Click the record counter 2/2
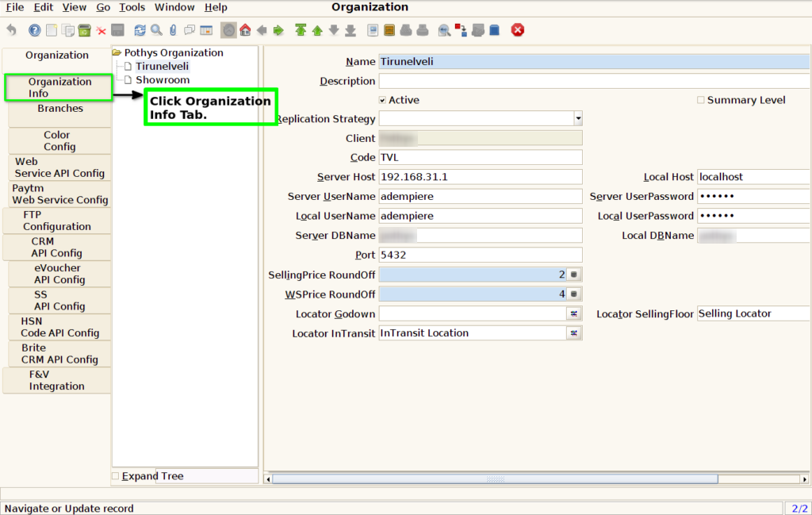 click(799, 509)
